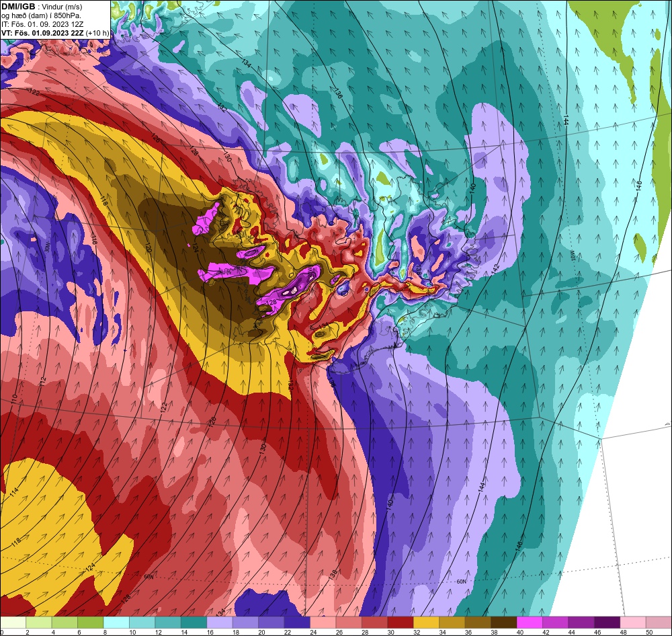This screenshot has width=672, height=636.
Task: Select the bright magenta 40–42 m/s legend swatch
Action: pyautogui.click(x=530, y=623)
